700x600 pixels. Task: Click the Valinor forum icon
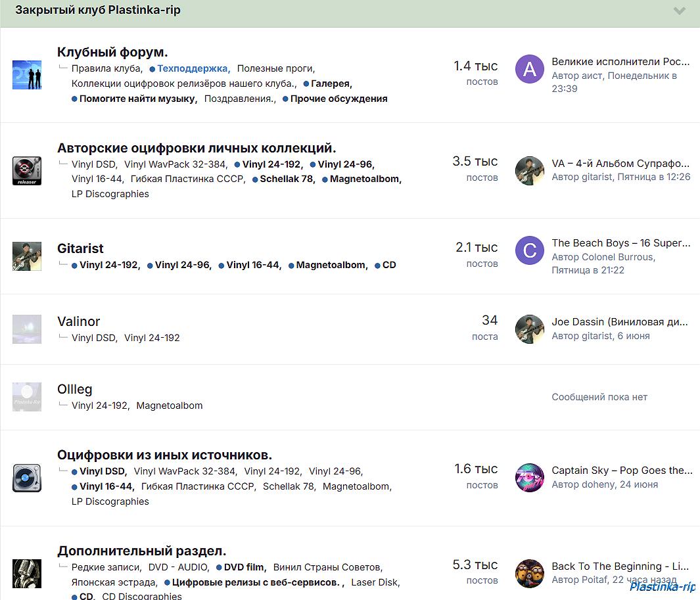click(x=27, y=329)
